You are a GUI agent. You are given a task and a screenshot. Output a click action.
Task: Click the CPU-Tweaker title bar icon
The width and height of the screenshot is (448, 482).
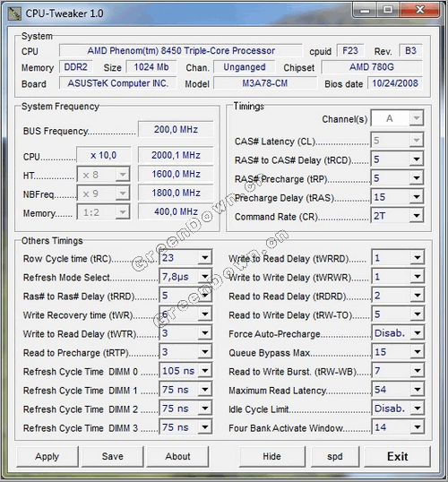point(14,13)
